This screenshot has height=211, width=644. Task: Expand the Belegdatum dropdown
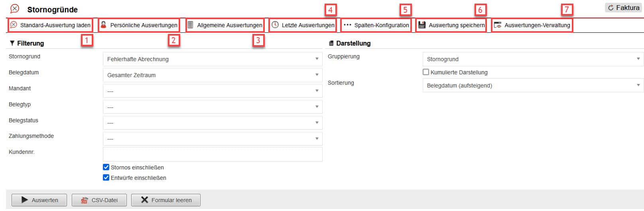point(212,75)
